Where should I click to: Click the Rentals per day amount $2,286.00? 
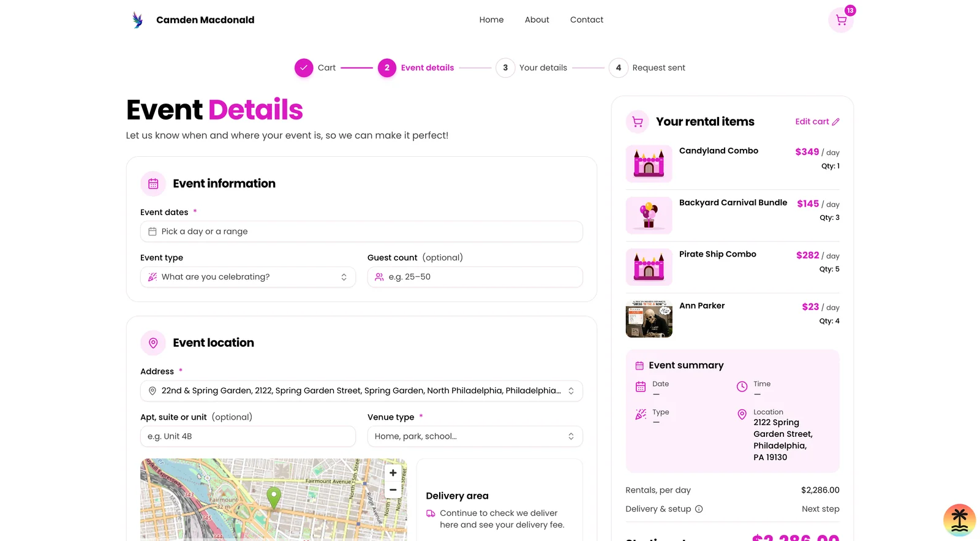820,490
